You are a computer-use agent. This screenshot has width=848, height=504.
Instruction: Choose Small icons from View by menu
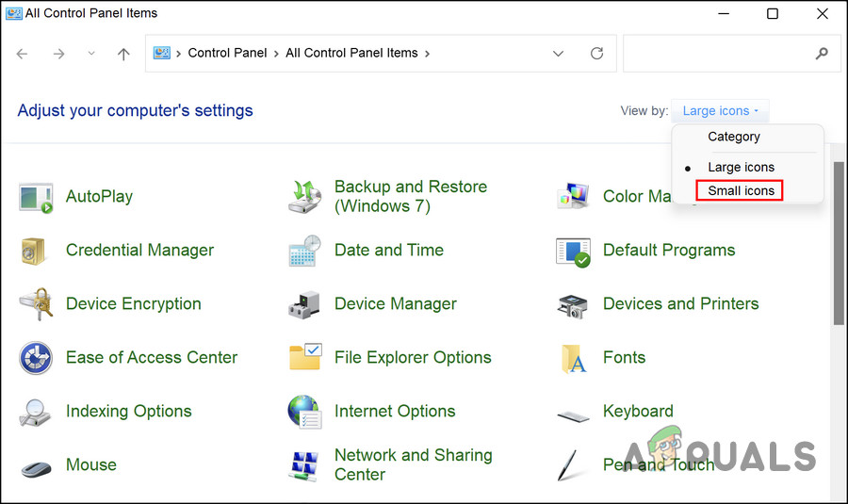pyautogui.click(x=741, y=190)
